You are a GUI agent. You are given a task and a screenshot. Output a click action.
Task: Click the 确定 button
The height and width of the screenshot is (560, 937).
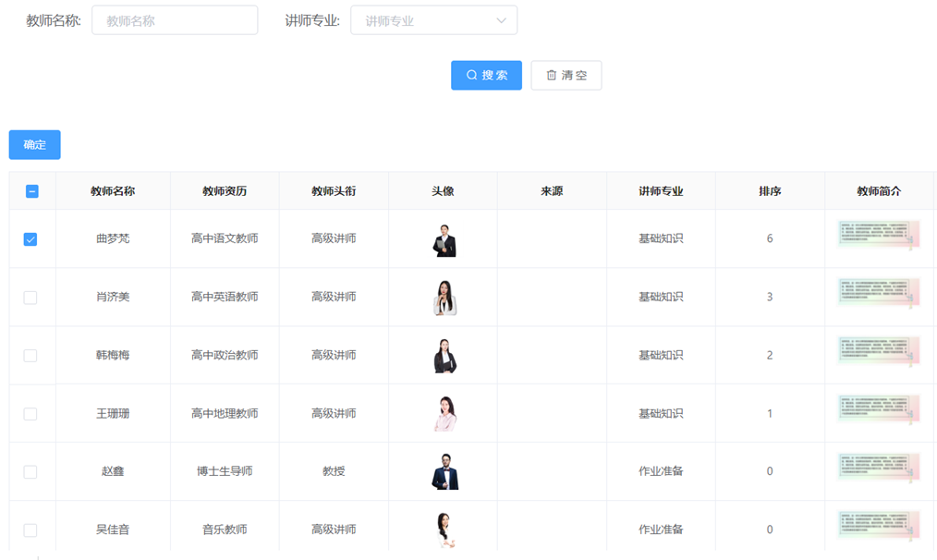tap(34, 144)
